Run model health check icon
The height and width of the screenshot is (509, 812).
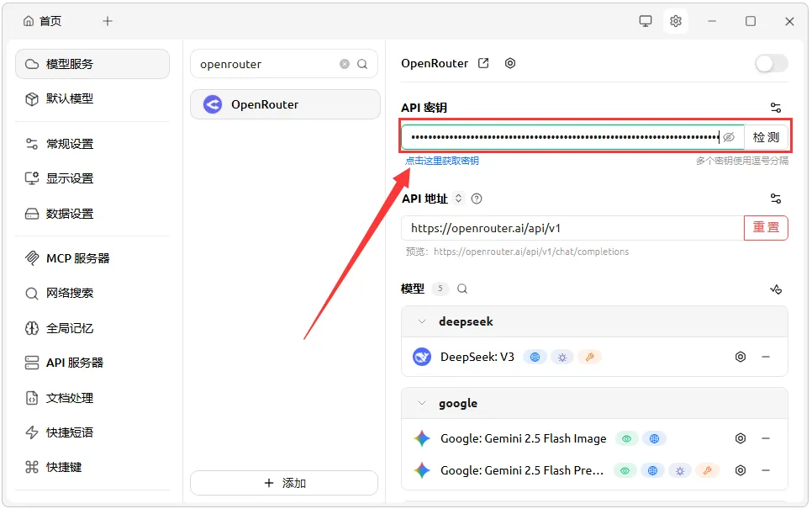tap(776, 289)
